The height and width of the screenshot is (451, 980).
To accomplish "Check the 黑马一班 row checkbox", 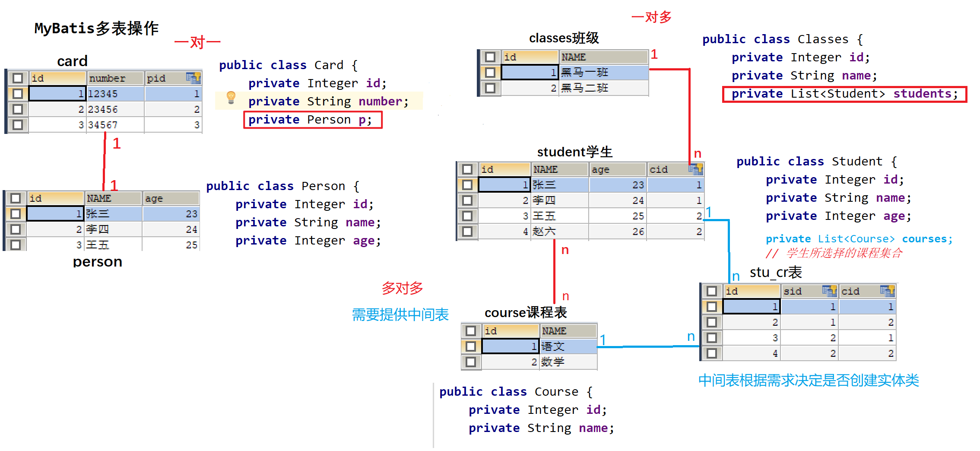I will point(490,73).
